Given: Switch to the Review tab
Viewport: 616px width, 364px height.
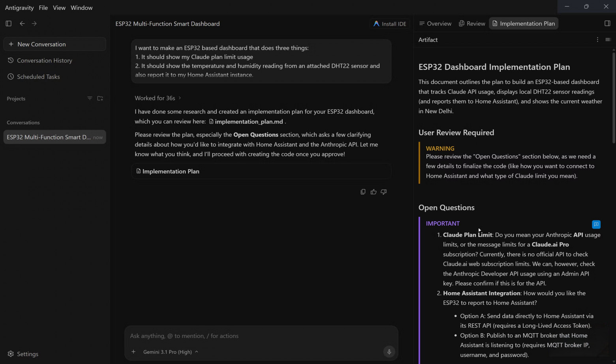Looking at the screenshot, I should [x=472, y=24].
